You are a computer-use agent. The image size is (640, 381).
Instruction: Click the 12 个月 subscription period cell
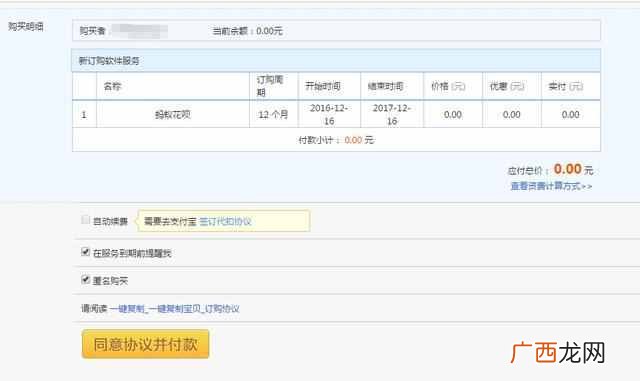[x=273, y=114]
